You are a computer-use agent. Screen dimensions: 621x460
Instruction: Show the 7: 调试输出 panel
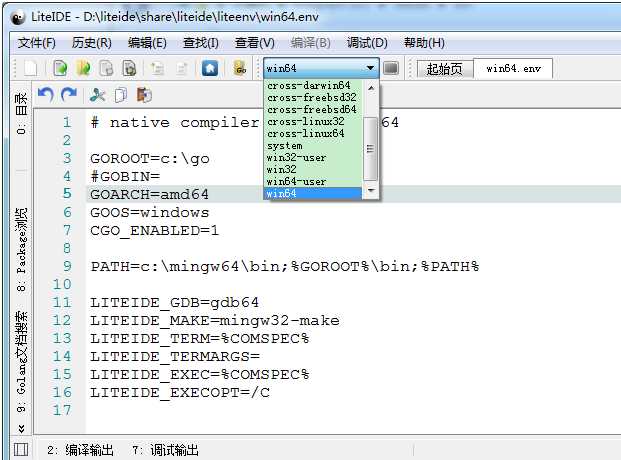[x=166, y=450]
